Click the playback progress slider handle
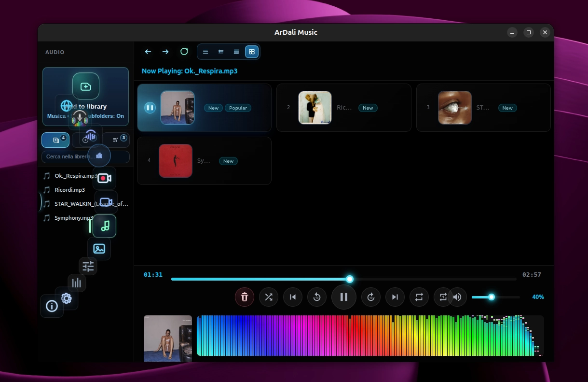This screenshot has width=588, height=382. [x=350, y=279]
